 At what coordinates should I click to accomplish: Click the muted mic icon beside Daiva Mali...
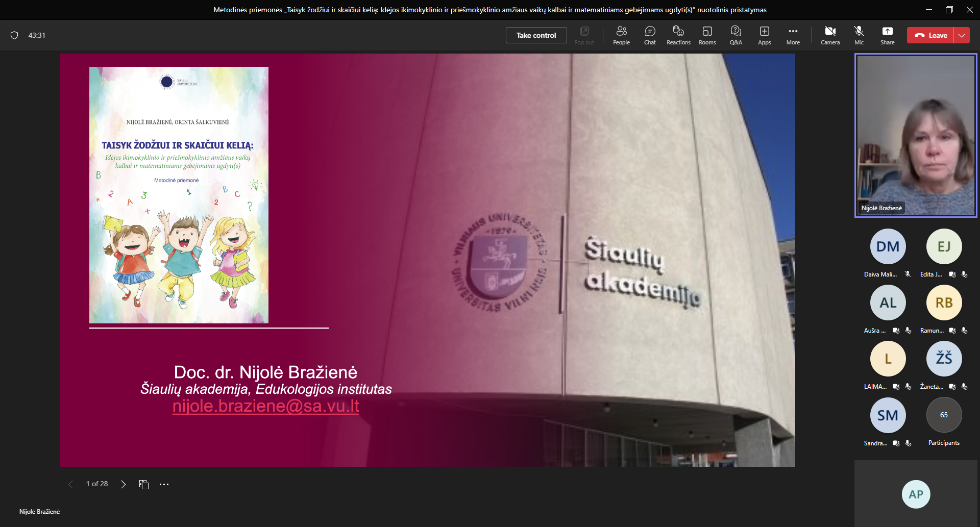tap(908, 274)
